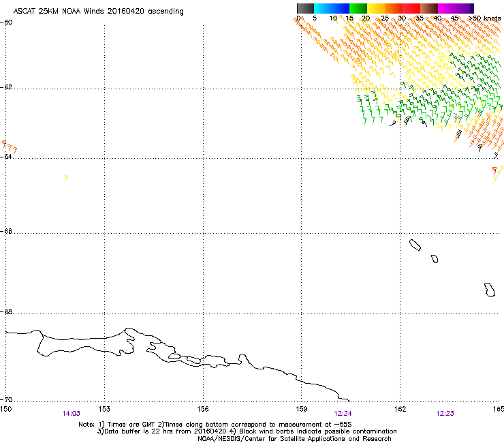The image size is (504, 443).
Task: Click the lone yellow wind barb near 152, -64.5
Action: [x=65, y=178]
